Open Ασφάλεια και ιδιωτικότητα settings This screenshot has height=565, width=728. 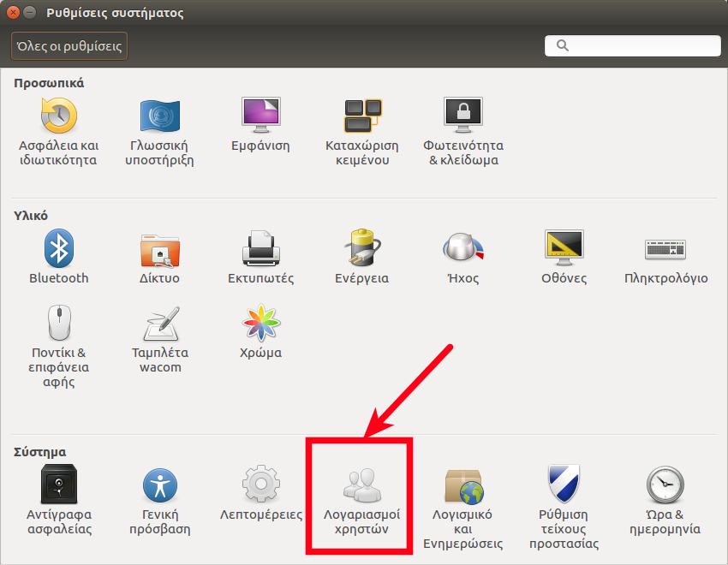pos(58,132)
